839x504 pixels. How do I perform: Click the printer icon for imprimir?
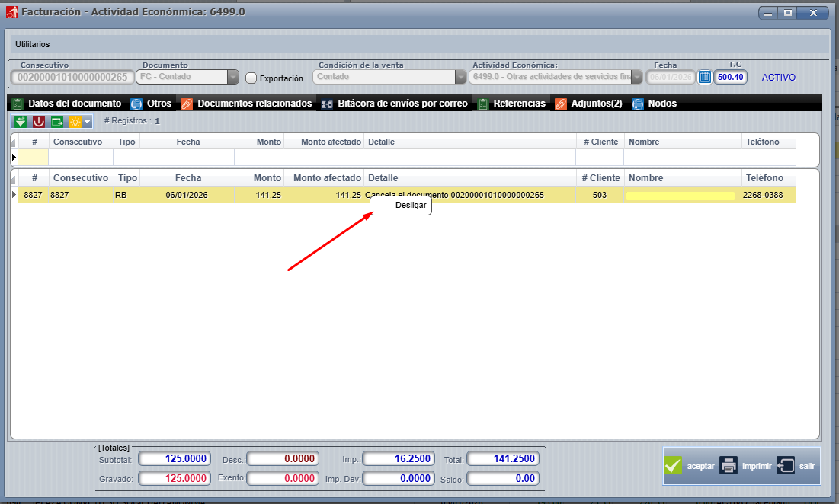pos(729,466)
